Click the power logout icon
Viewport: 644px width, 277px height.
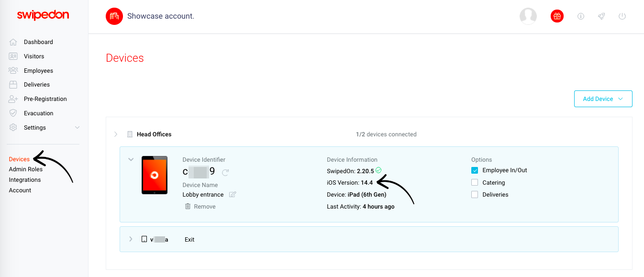622,16
